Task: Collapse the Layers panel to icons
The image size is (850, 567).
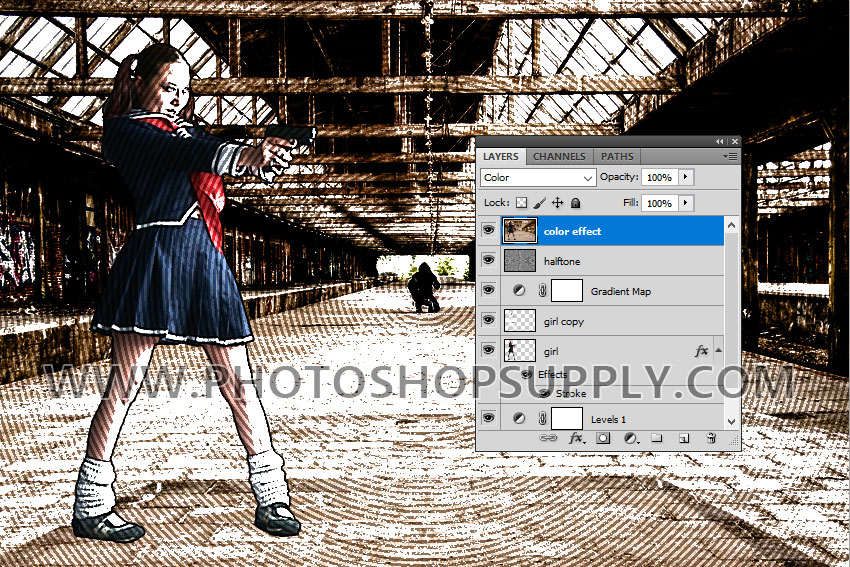Action: click(719, 141)
